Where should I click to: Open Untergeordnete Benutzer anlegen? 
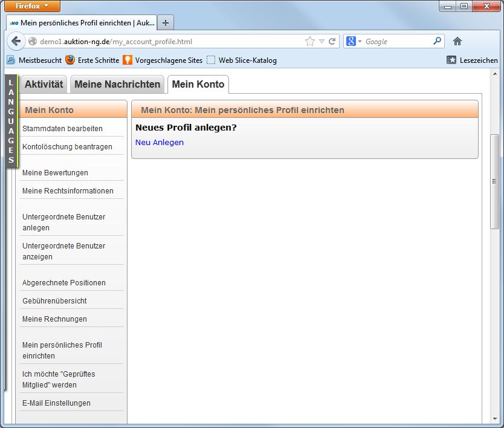(x=63, y=222)
